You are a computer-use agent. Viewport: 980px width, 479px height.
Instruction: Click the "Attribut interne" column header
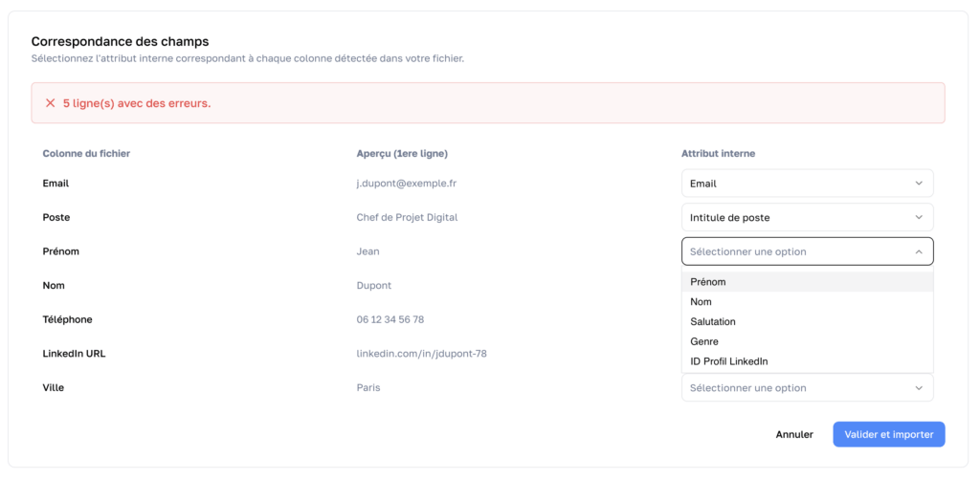point(719,154)
